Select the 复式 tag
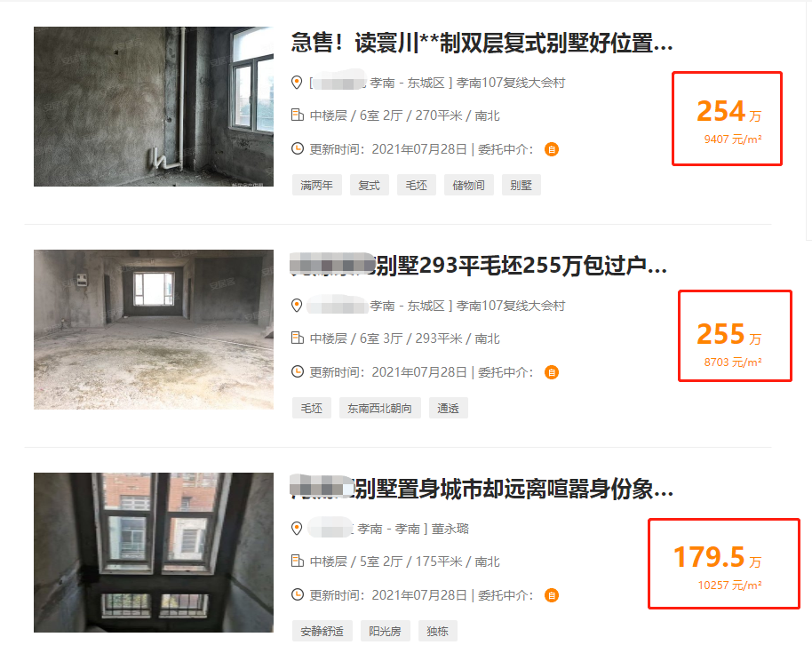812x661 pixels. [x=370, y=185]
